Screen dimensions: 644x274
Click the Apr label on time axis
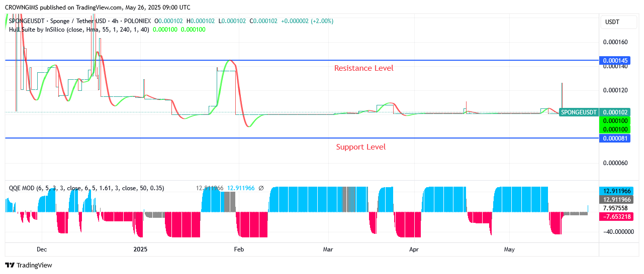[x=414, y=249]
